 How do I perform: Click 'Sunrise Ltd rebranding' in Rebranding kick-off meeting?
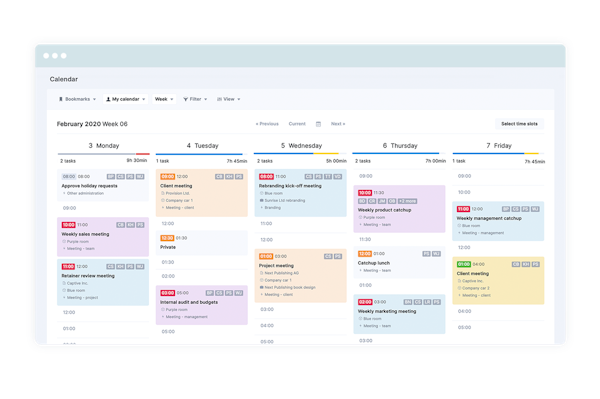pos(285,200)
